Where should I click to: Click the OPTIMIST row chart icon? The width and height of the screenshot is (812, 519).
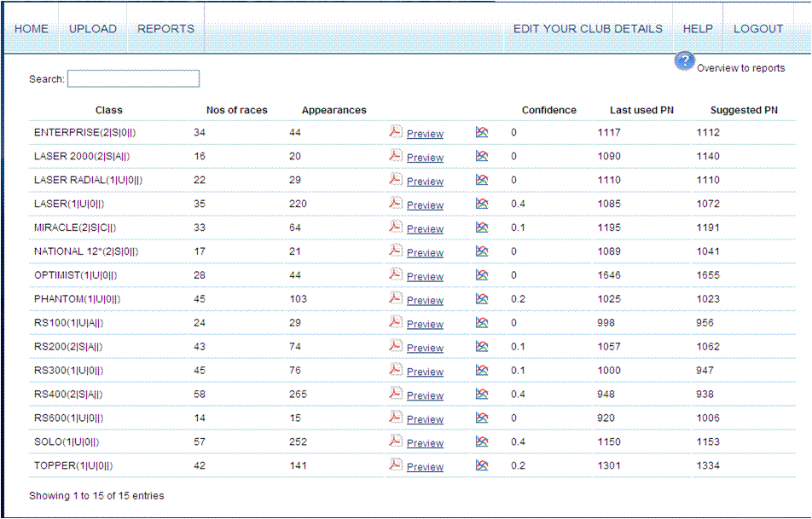482,274
